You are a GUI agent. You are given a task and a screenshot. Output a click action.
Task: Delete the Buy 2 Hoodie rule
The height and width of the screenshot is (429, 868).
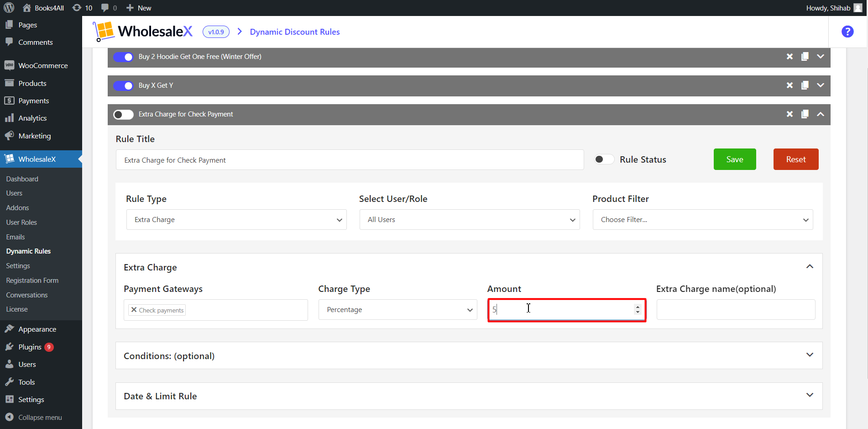(x=790, y=57)
